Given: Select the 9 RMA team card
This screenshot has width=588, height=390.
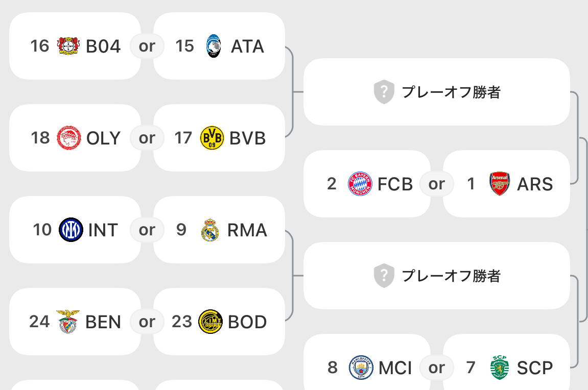Looking at the screenshot, I should tap(220, 230).
